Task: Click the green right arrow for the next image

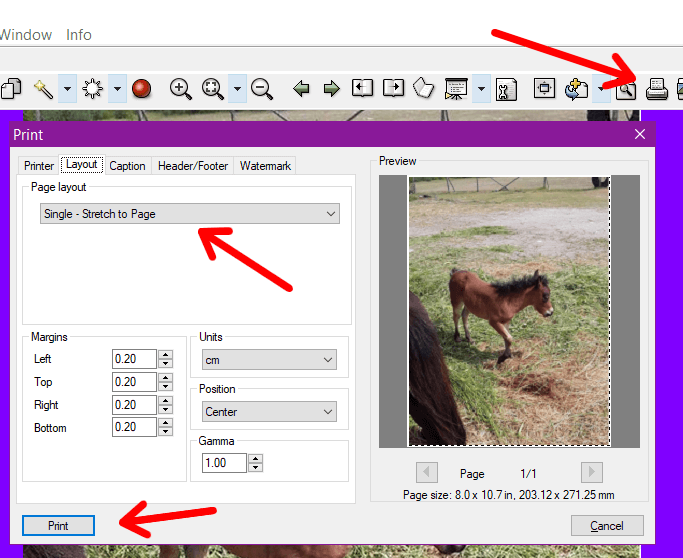Action: (331, 89)
